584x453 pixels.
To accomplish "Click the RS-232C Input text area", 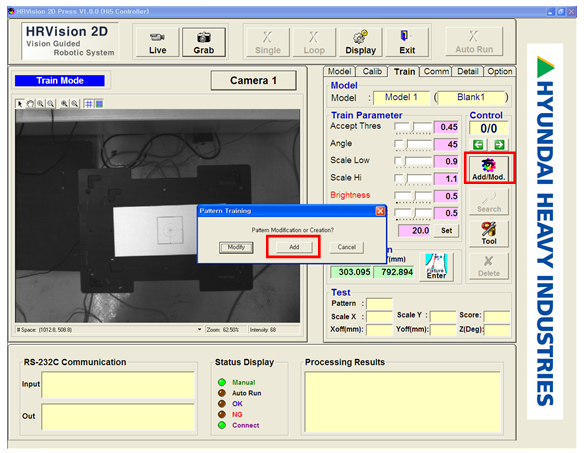I will point(118,385).
